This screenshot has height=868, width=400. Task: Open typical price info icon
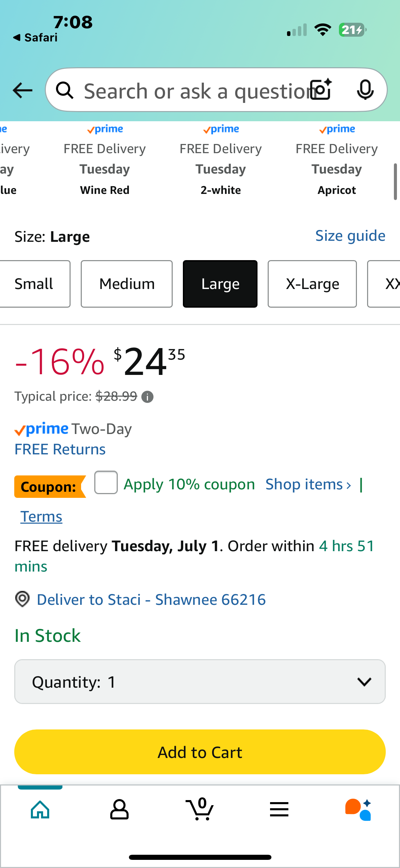[147, 397]
